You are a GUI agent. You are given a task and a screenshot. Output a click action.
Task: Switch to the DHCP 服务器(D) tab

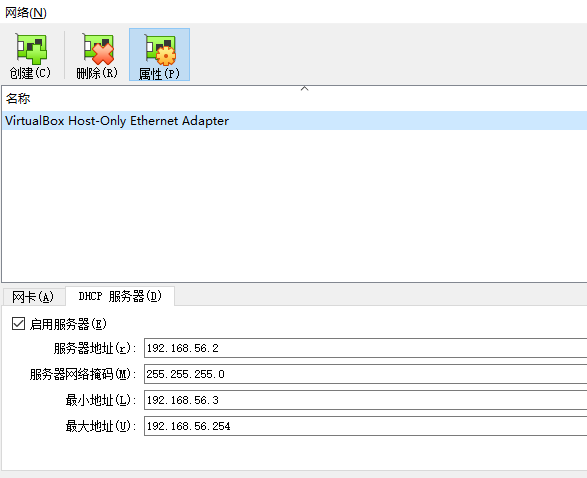(x=120, y=296)
